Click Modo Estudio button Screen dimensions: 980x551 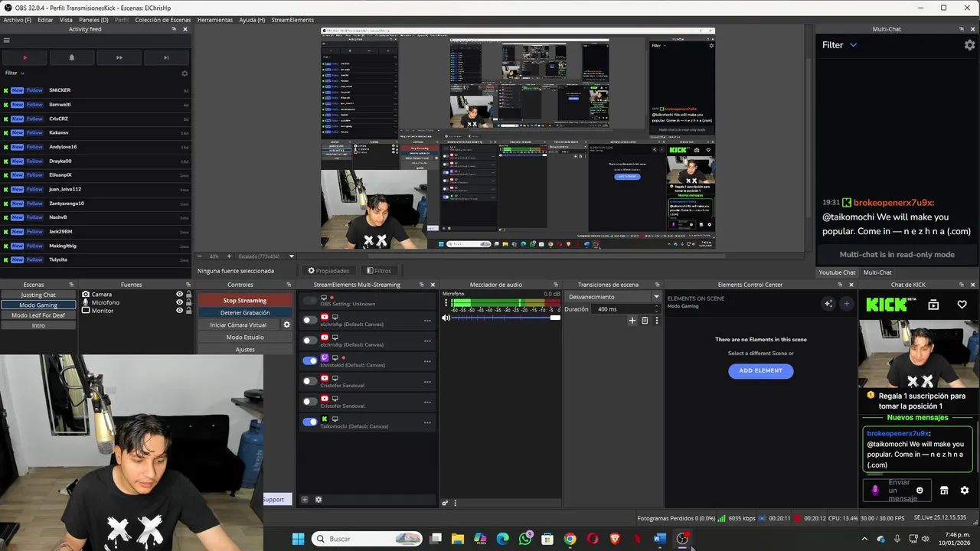pos(245,337)
